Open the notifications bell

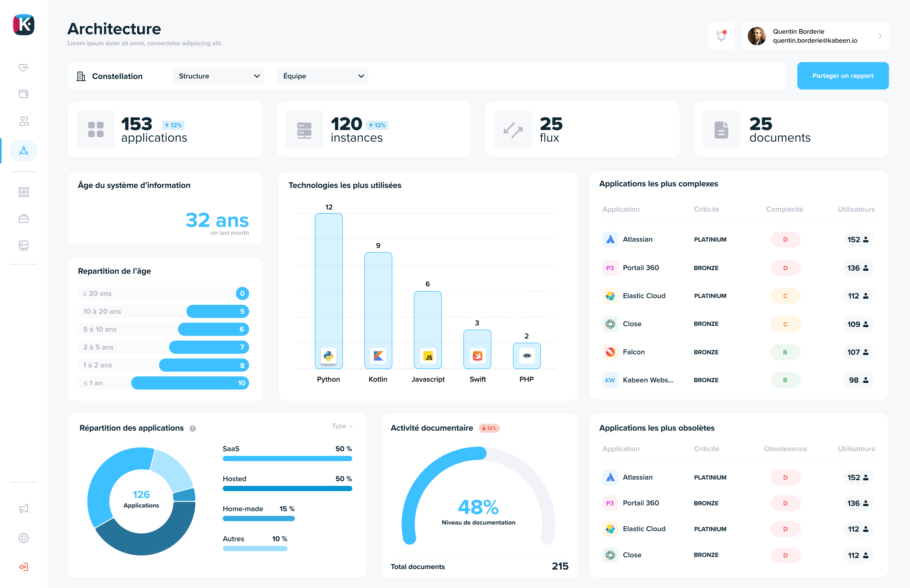(721, 36)
